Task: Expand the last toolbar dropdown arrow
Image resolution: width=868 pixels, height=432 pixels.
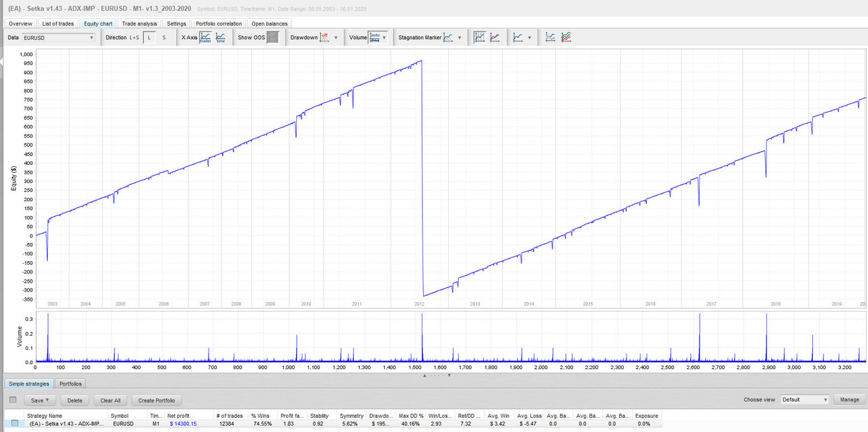Action: (530, 38)
